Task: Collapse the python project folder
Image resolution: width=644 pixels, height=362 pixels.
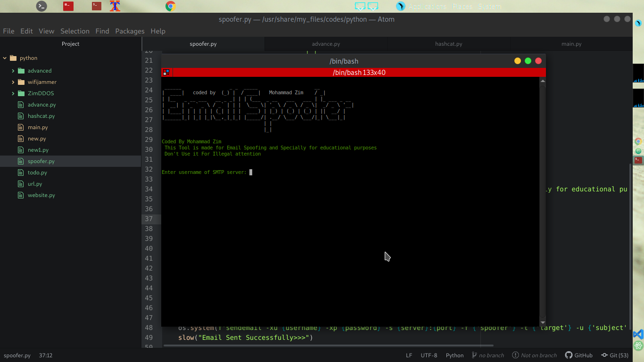Action: tap(5, 58)
